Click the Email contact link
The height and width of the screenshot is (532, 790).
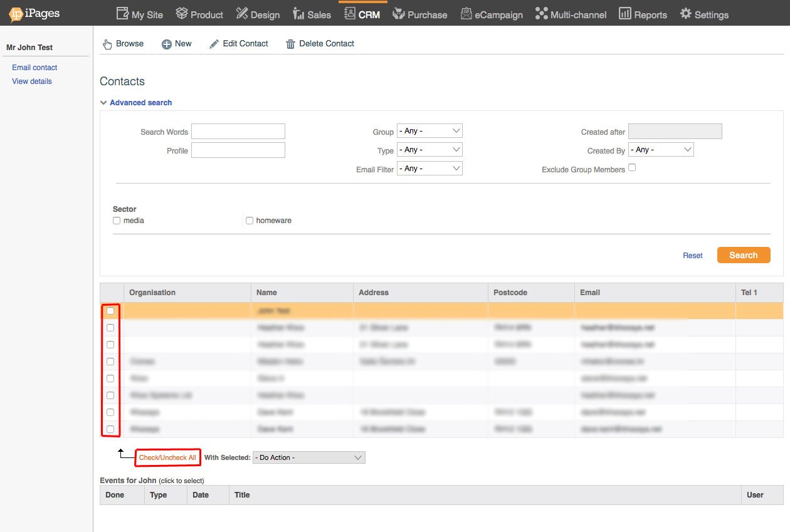click(34, 68)
